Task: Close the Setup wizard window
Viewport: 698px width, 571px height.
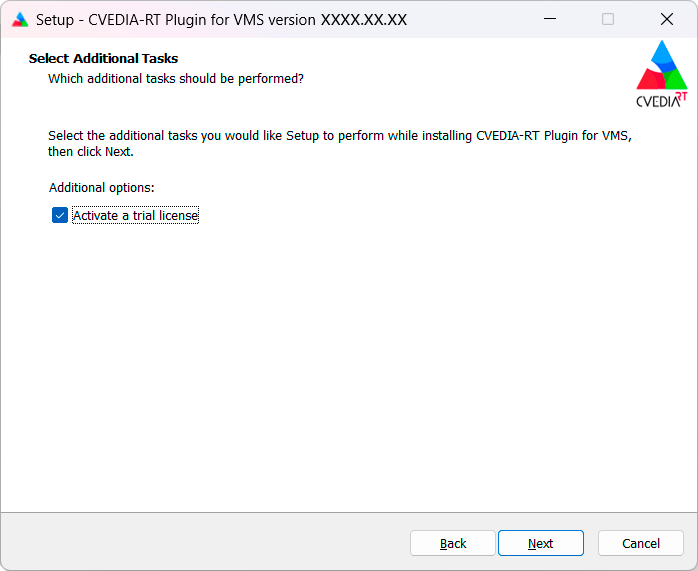Action: 666,19
